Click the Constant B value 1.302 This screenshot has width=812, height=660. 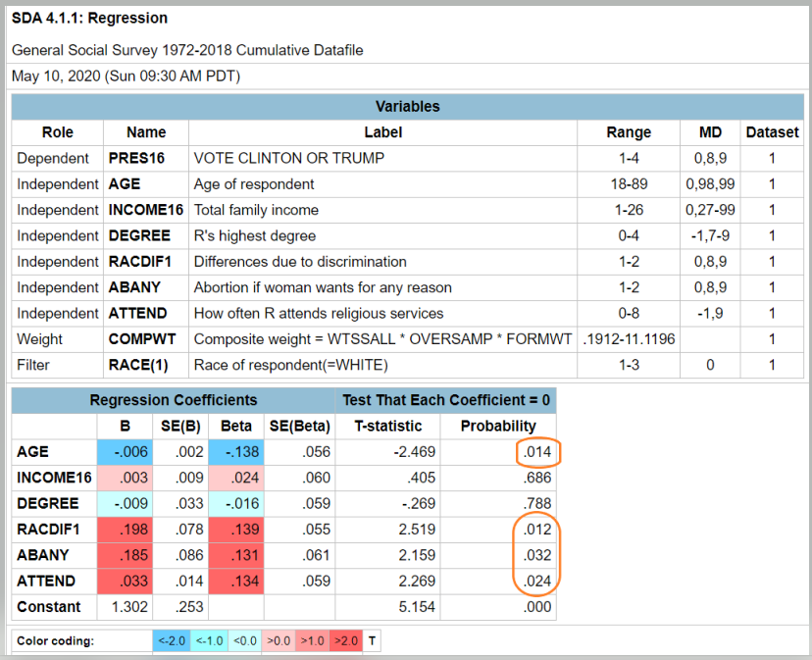[x=129, y=607]
